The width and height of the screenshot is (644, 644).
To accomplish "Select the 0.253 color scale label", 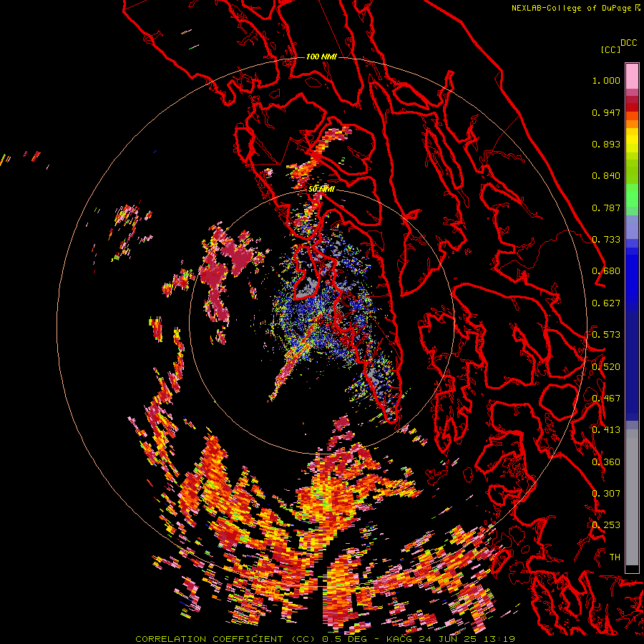I will (x=606, y=525).
